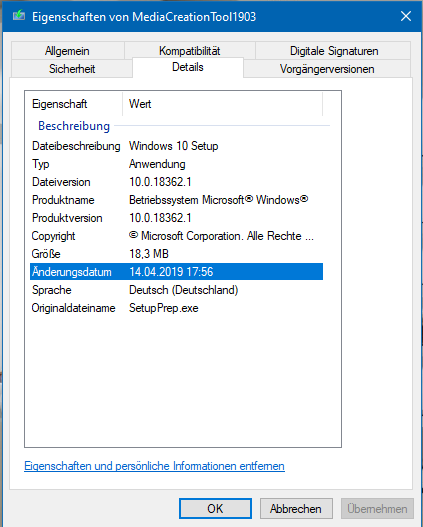423x527 pixels.
Task: Click the date value '14.04.2019 17:56'
Action: point(171,272)
